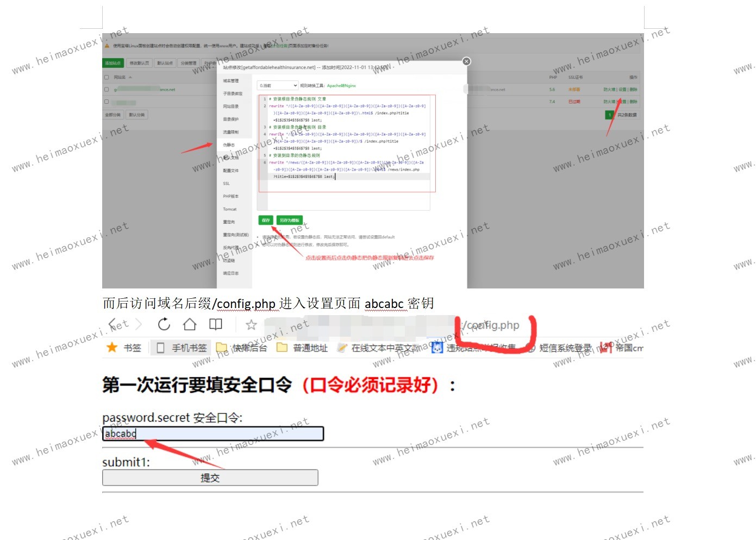Click the 另存为模板 button

point(290,220)
